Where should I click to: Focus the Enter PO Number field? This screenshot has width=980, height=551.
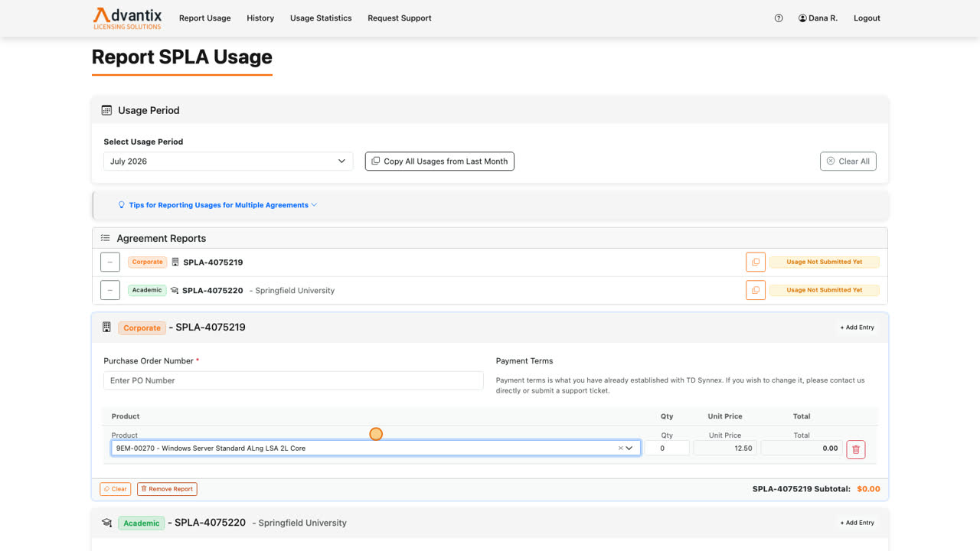click(x=293, y=380)
